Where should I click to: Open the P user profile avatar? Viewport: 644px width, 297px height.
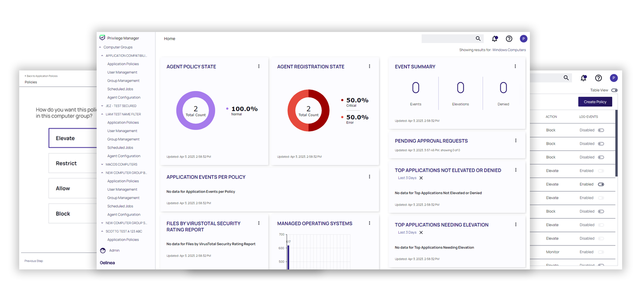tap(524, 38)
